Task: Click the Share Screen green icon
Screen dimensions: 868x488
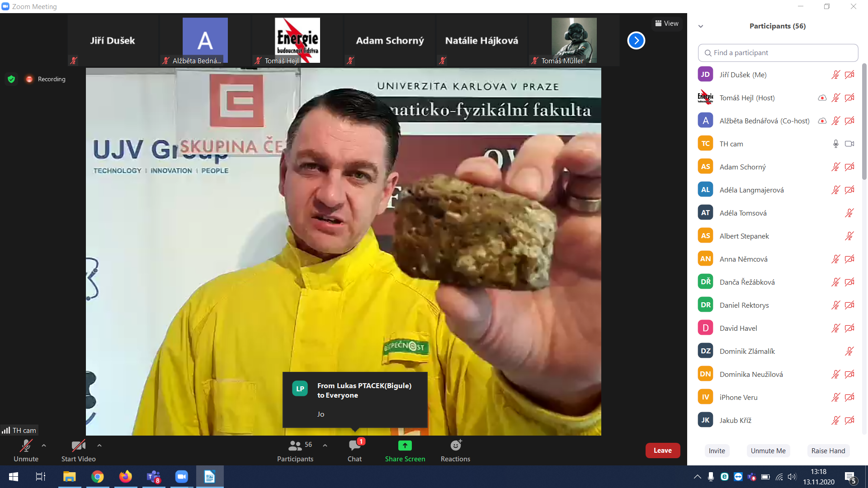Action: (x=405, y=446)
